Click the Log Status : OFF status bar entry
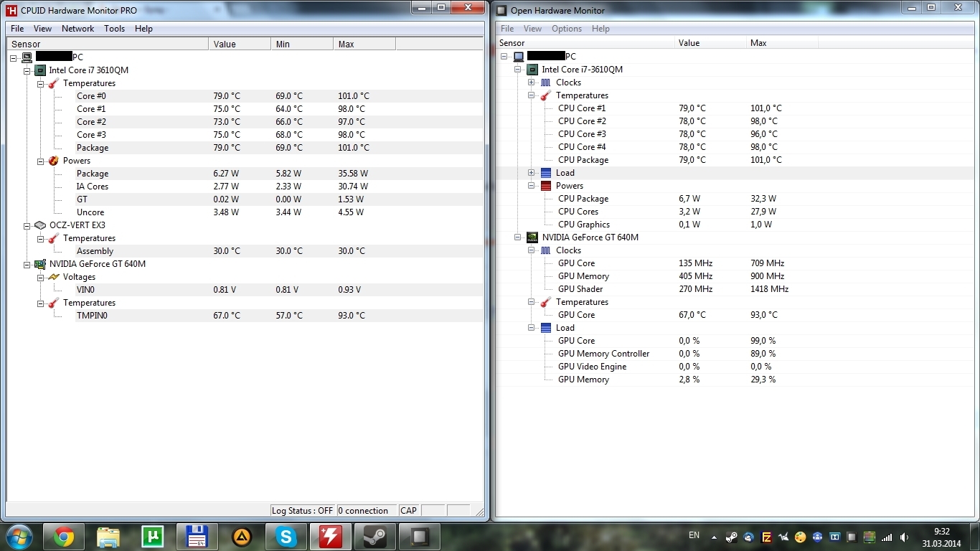The image size is (980, 551). [303, 511]
